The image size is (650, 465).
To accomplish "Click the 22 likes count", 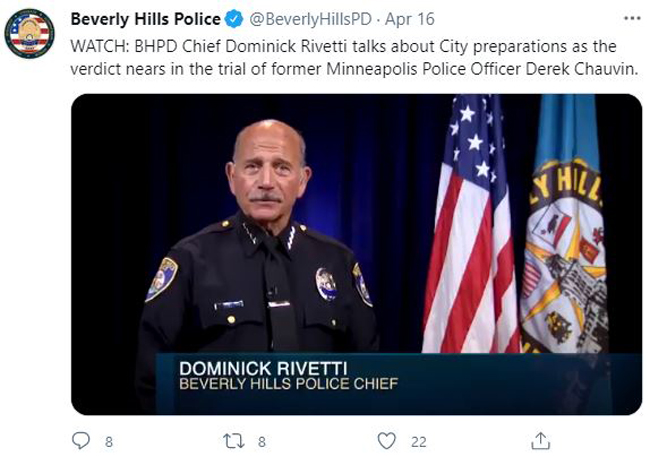I will 419,441.
